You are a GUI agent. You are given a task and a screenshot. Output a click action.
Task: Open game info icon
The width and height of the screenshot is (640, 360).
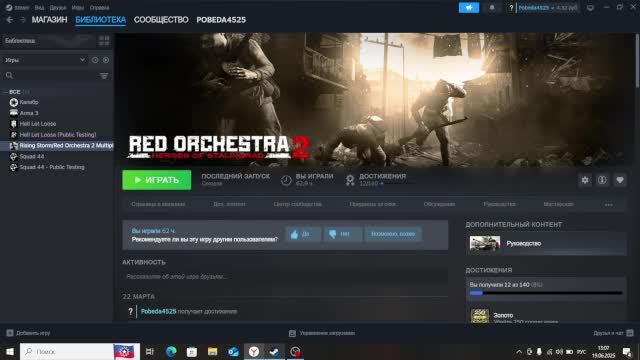click(602, 180)
